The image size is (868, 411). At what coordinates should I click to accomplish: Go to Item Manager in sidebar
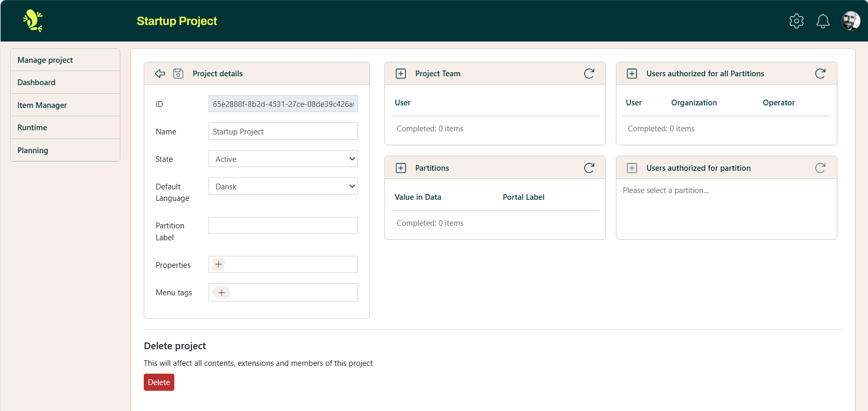pos(42,105)
